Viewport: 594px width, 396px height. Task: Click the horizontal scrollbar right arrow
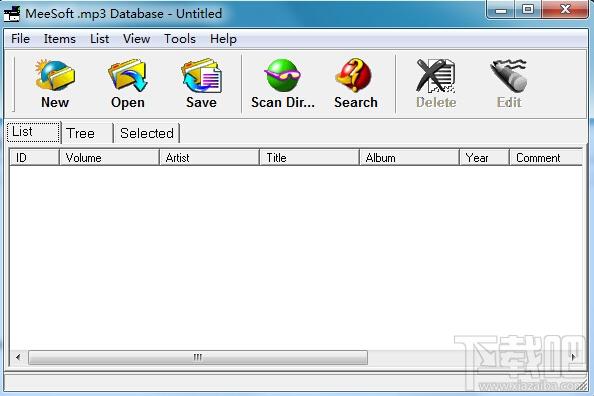coord(574,357)
